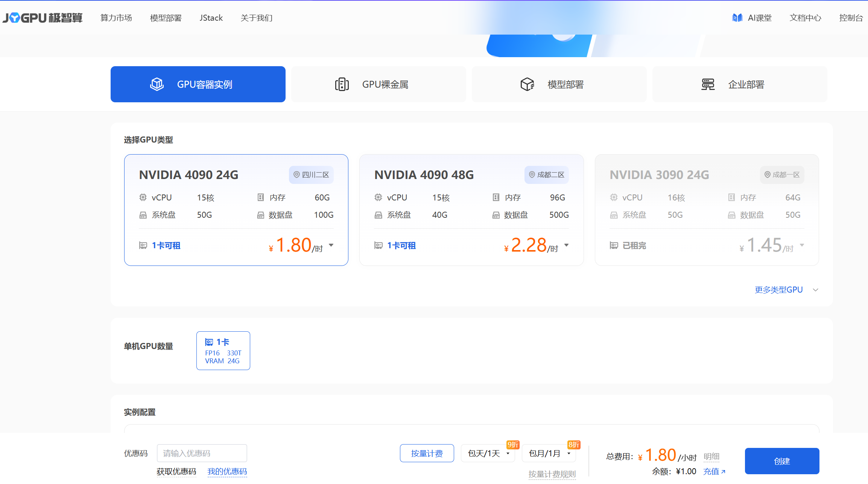The image size is (868, 484).
Task: Click the JYGPU 极智算 logo
Action: [43, 17]
